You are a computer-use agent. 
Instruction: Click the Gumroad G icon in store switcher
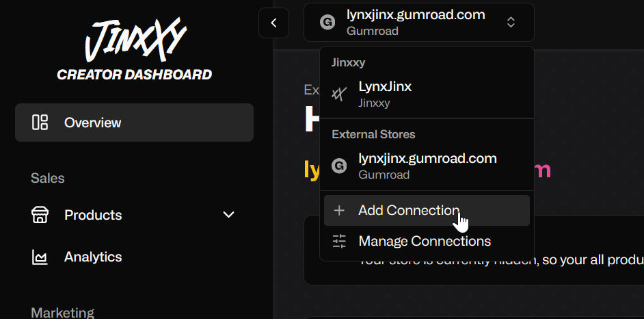pos(327,22)
